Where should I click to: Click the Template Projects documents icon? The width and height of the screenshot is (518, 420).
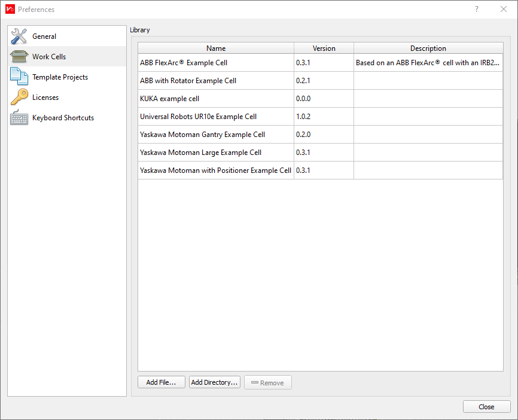point(19,77)
